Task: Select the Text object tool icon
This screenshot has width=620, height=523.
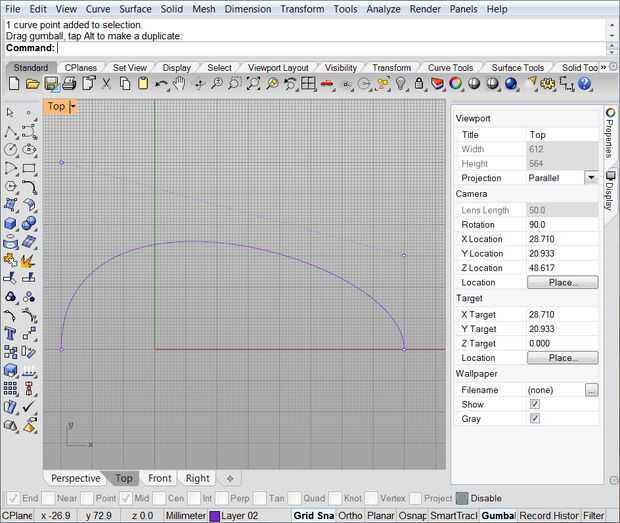Action: 11,333
